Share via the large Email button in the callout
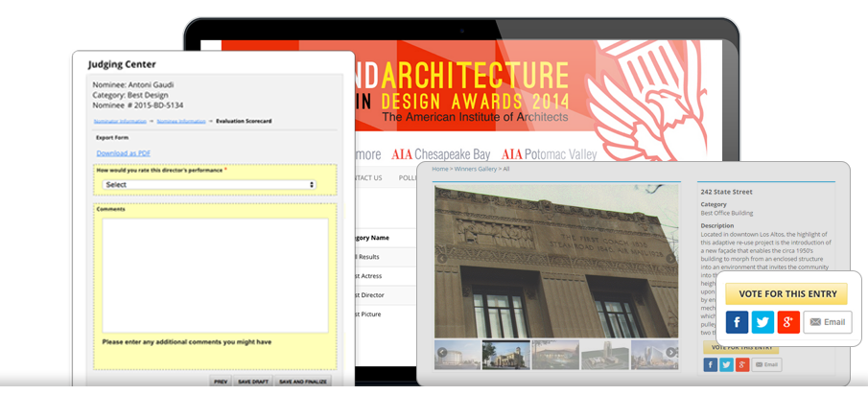The image size is (868, 418). pos(828,322)
